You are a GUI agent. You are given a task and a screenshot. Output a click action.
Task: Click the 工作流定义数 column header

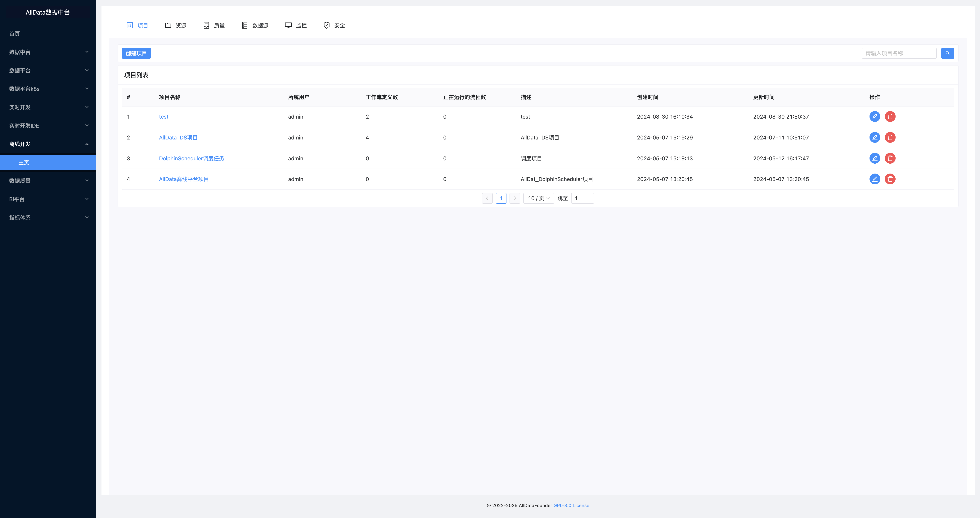click(382, 97)
